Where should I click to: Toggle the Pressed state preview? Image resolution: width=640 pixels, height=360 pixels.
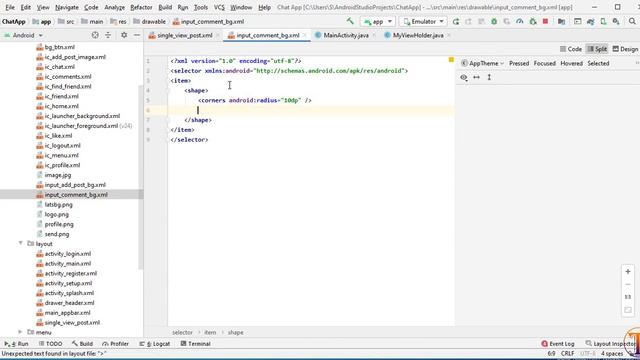click(x=519, y=63)
